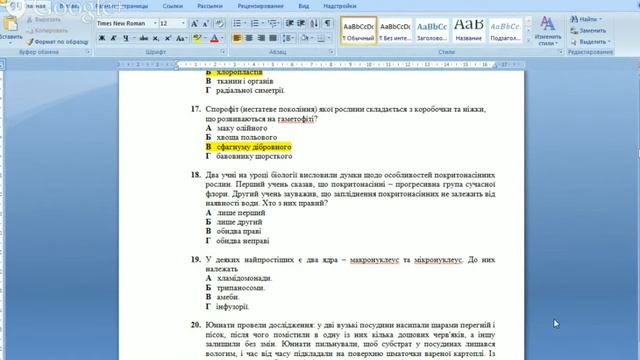The height and width of the screenshot is (360, 640).
Task: Click the Numbering list icon
Action: pyautogui.click(x=254, y=24)
